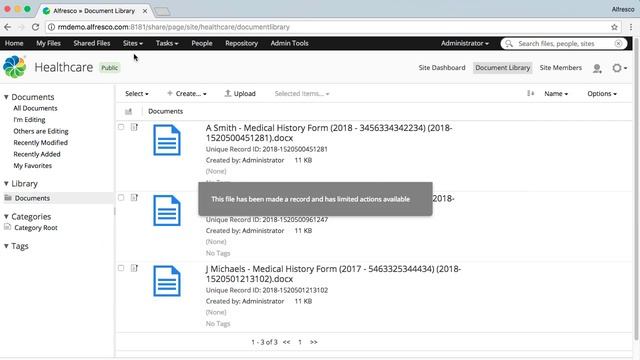Go to Site Members

pos(560,68)
